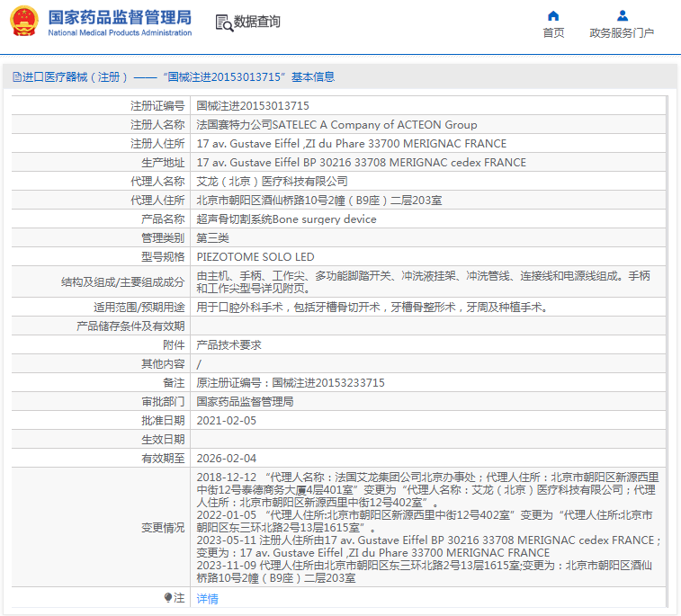Click document icon before 进口医疗器械 heading
The image size is (681, 616).
click(x=16, y=77)
